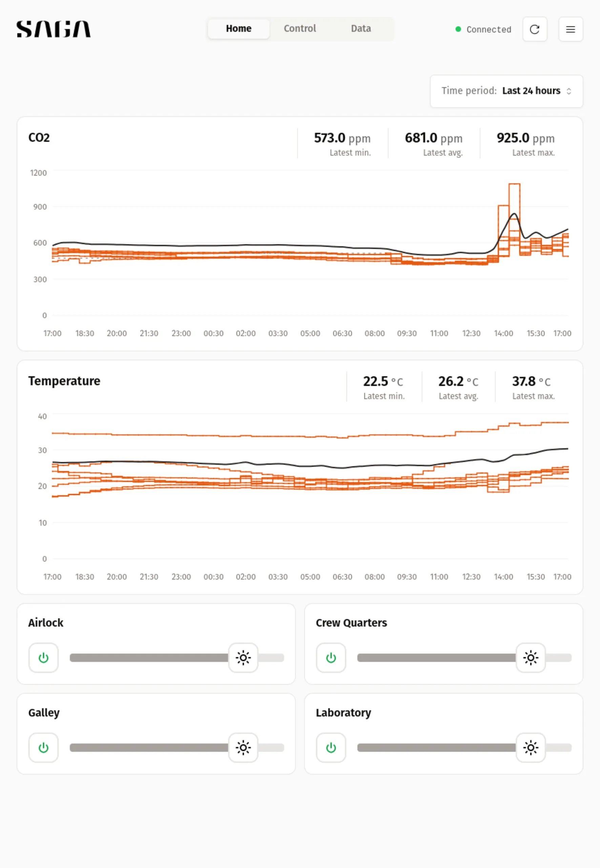Toggle the Galley power button
This screenshot has width=600, height=868.
coord(43,748)
